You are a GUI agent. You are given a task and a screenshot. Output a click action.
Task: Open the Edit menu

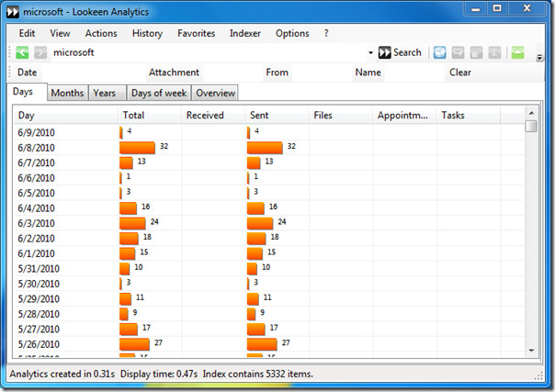point(27,33)
